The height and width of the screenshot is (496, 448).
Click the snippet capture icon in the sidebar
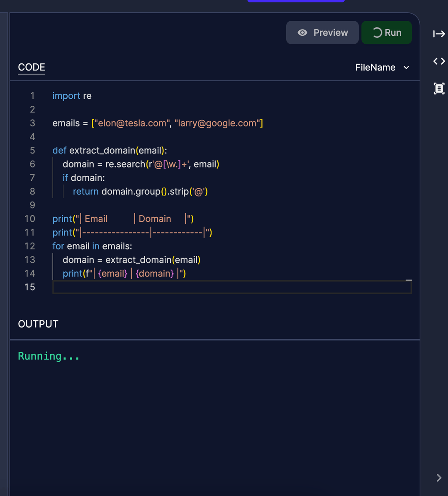438,88
